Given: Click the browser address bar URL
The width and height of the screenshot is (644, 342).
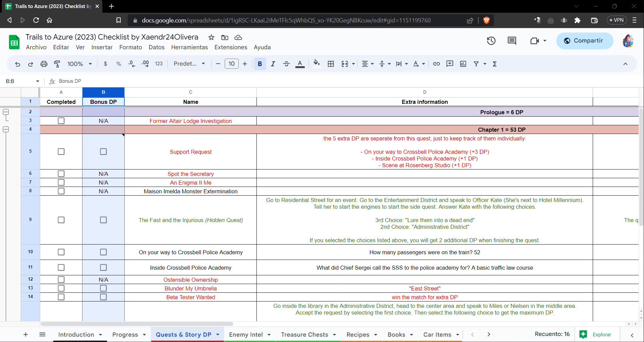Looking at the screenshot, I should tap(286, 20).
